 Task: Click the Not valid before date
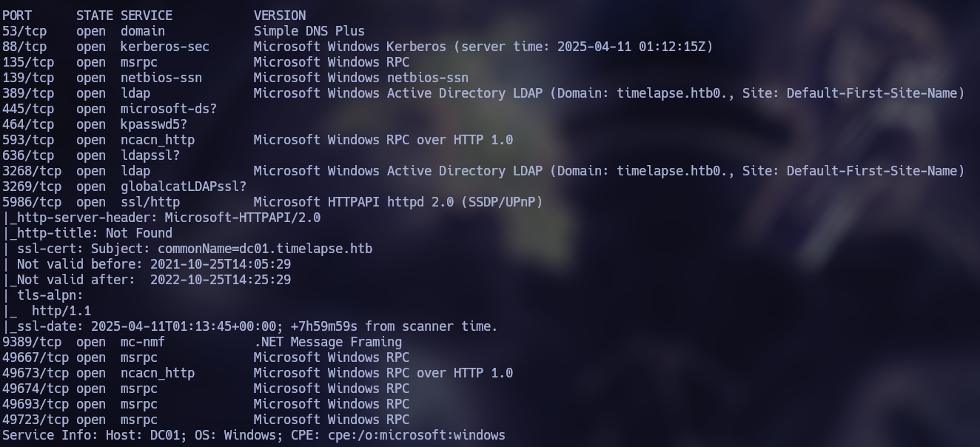click(x=220, y=264)
